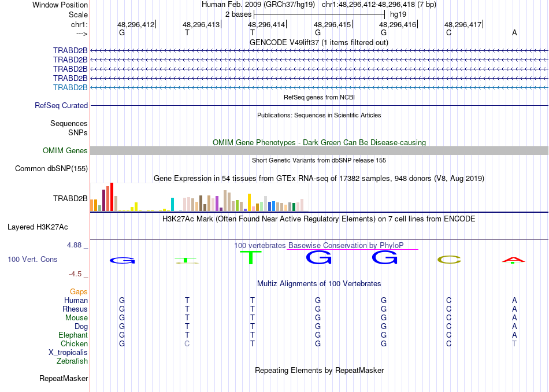The height and width of the screenshot is (392, 549).
Task: Click the Human Feb. 2009 (GRCh37/hg19) title
Action: (258, 5)
